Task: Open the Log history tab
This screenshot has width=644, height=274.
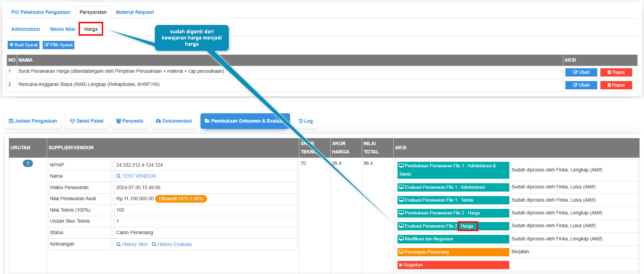Action: coord(306,121)
